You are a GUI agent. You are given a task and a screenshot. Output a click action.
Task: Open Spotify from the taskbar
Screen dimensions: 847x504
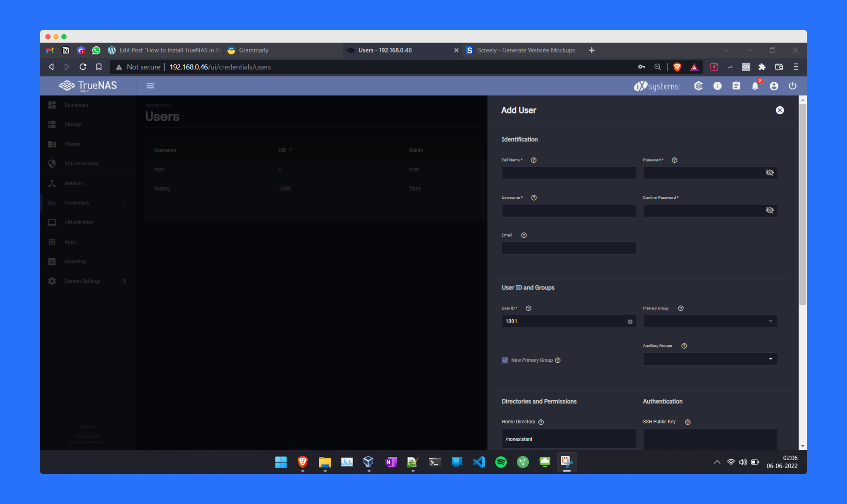pos(501,462)
